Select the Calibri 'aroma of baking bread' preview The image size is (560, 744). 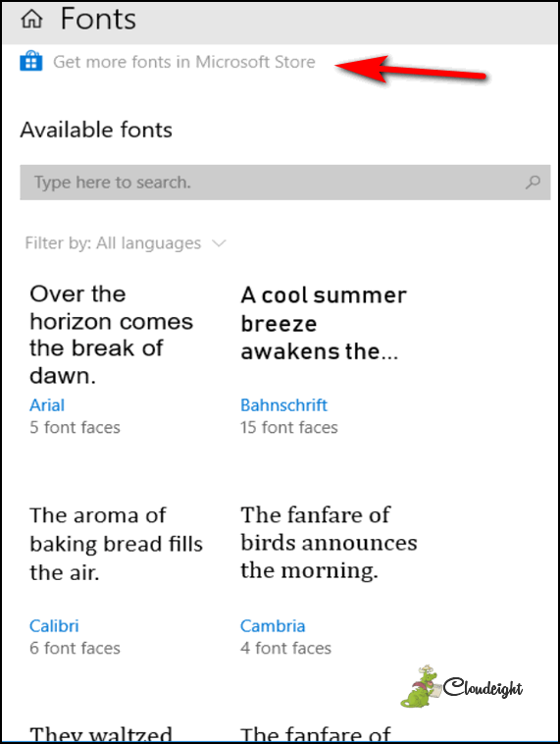pyautogui.click(x=116, y=544)
